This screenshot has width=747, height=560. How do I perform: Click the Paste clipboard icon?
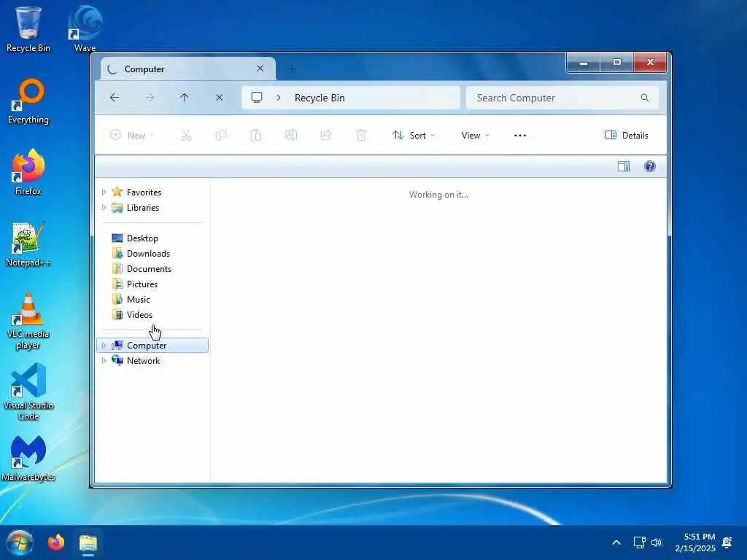tap(256, 135)
